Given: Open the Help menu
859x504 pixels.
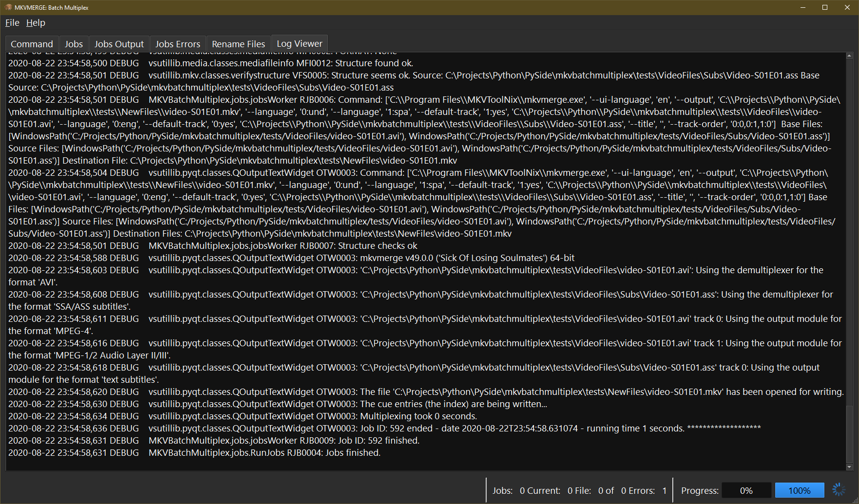Looking at the screenshot, I should tap(36, 23).
